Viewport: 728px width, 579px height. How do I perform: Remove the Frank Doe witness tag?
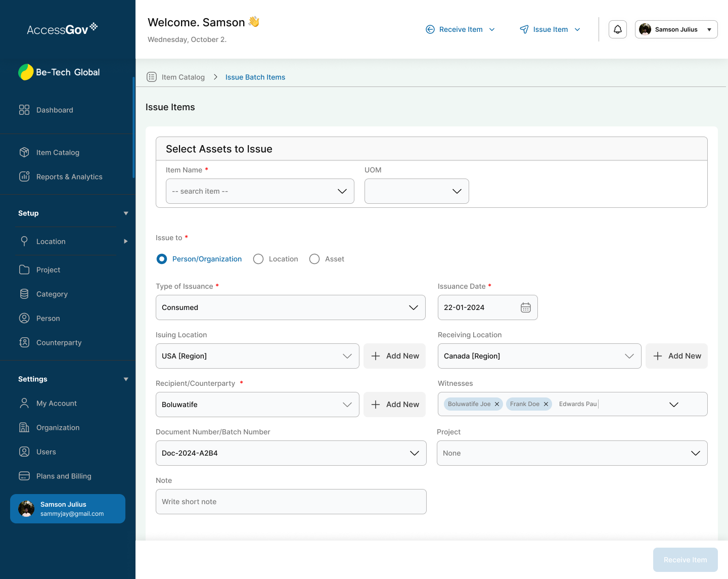click(546, 404)
